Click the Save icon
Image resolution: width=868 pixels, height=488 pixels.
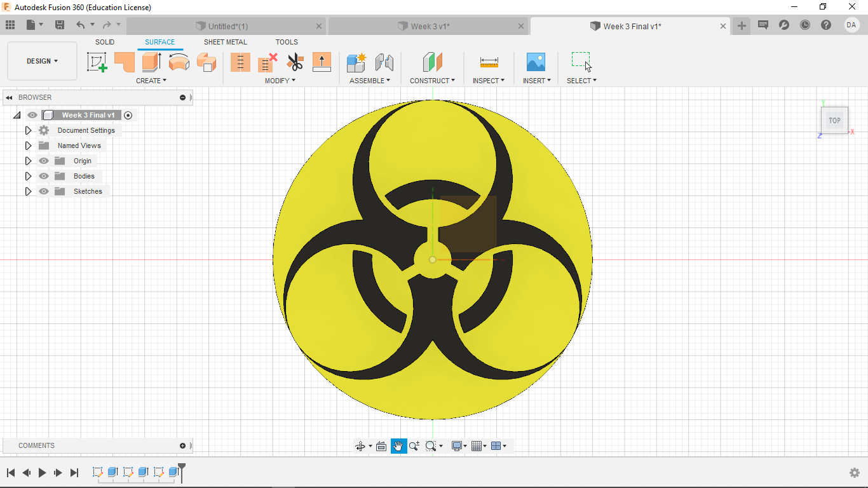pyautogui.click(x=60, y=25)
